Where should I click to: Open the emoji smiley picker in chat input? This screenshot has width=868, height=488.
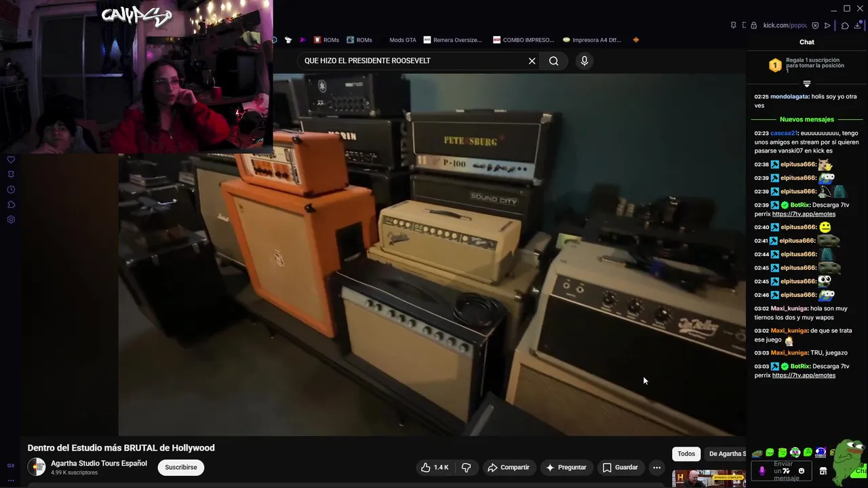tap(802, 471)
